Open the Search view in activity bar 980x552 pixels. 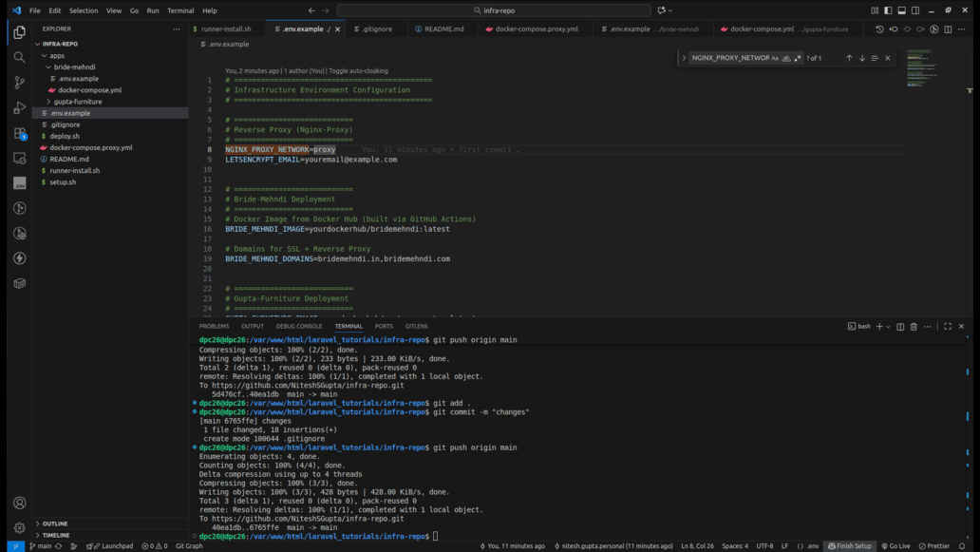(19, 57)
